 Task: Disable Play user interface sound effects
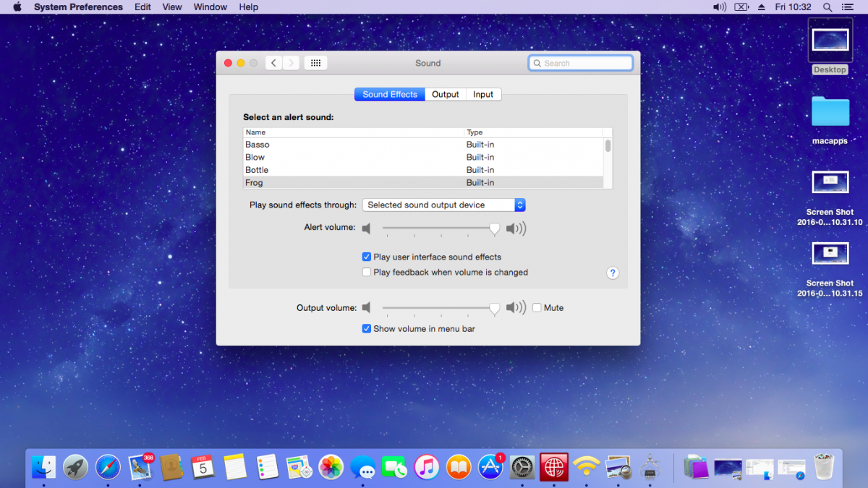click(367, 257)
